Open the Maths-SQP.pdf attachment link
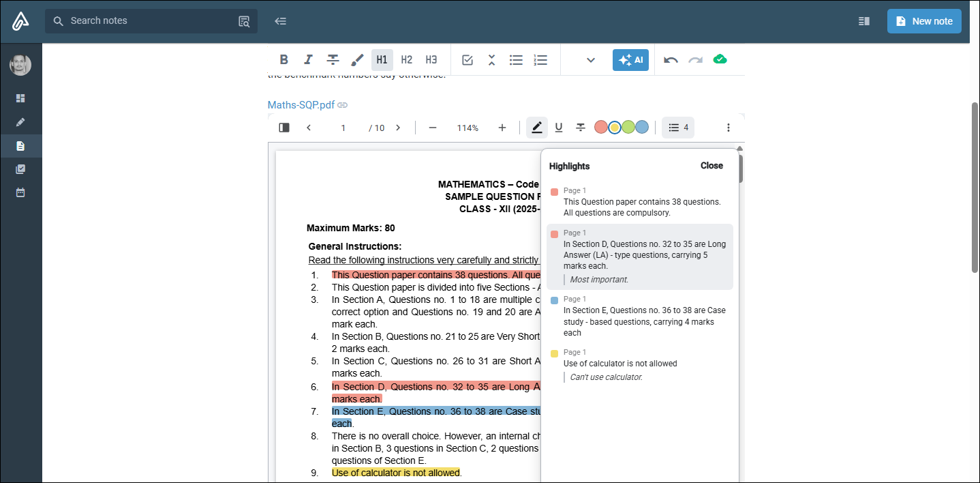 (x=301, y=105)
